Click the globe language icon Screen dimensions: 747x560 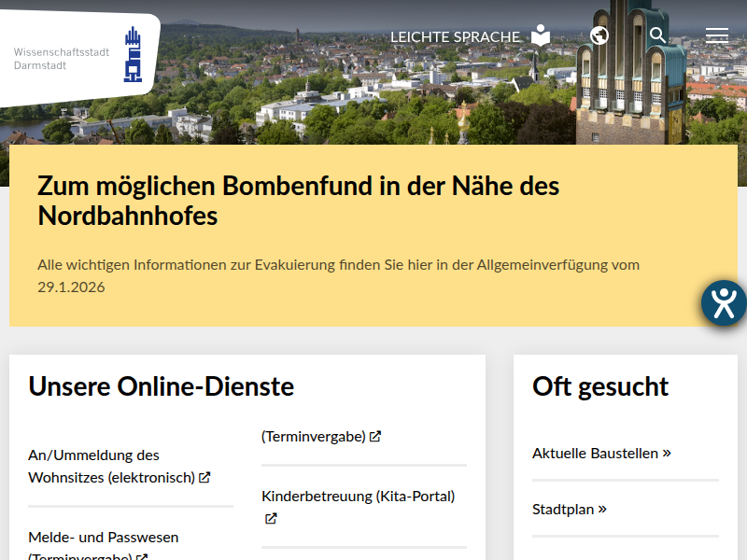[x=599, y=35]
